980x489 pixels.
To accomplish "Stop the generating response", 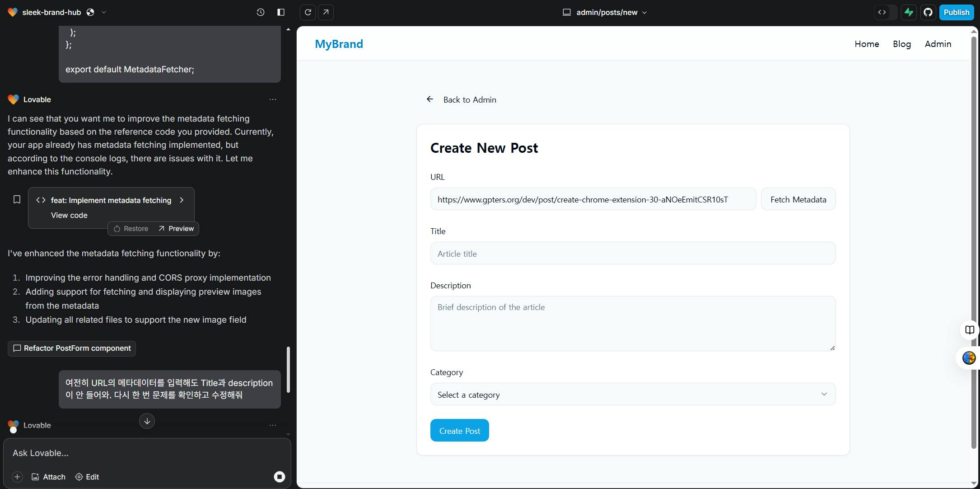I will (279, 476).
